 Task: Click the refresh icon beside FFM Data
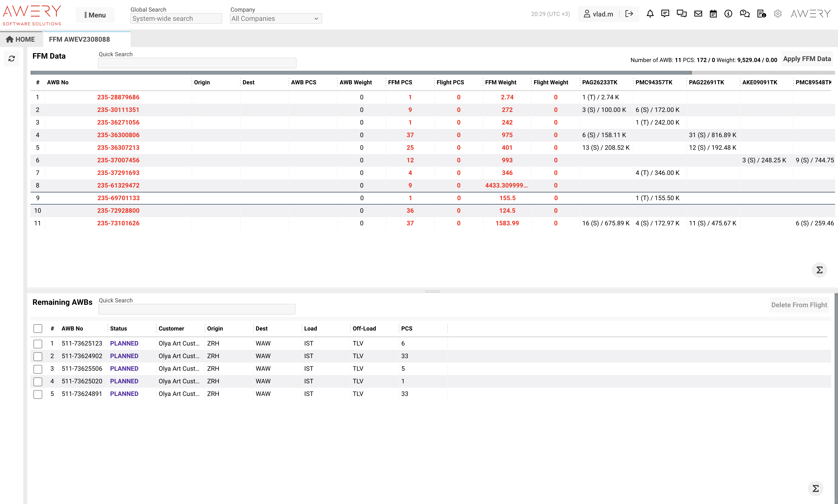pos(12,59)
